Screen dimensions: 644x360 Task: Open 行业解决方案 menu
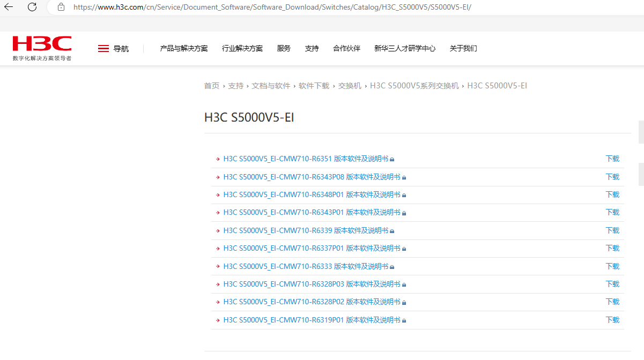click(242, 48)
